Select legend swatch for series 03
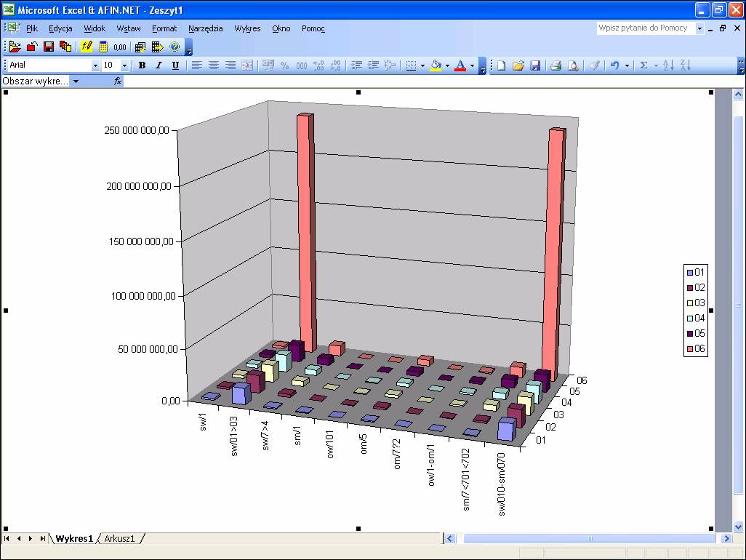This screenshot has width=746, height=560. (690, 303)
